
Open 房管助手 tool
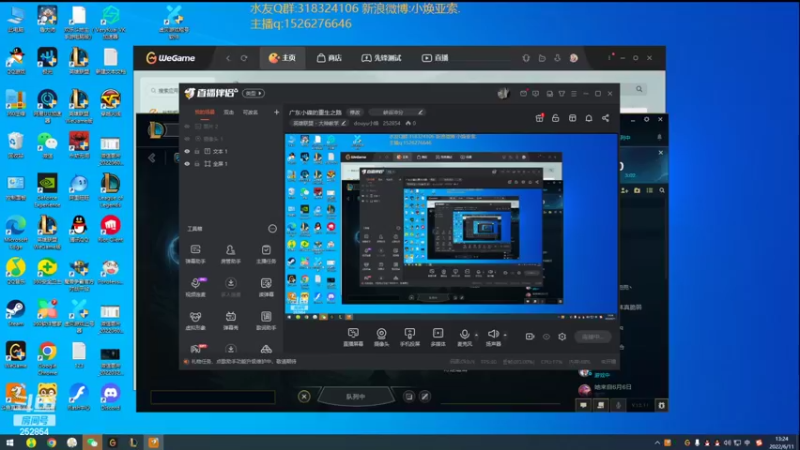coord(231,254)
